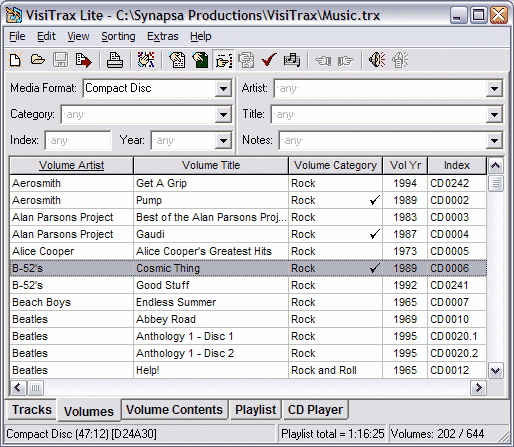Click the horizontal scrollbar thumb
The image size is (514, 447).
pos(35,388)
